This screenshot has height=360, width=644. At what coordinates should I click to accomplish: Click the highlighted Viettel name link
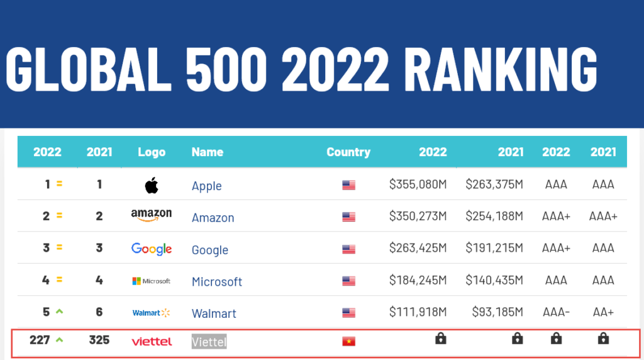tap(209, 342)
